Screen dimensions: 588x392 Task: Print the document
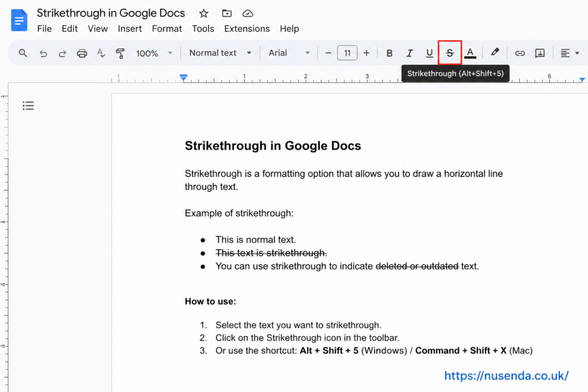click(x=82, y=53)
